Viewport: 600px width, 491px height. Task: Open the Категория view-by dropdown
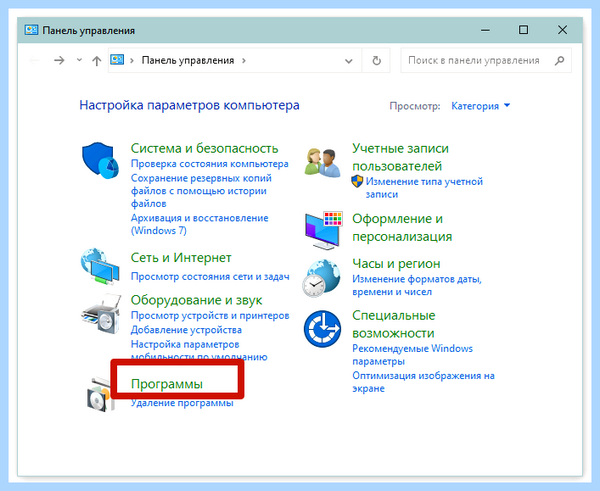tap(481, 106)
